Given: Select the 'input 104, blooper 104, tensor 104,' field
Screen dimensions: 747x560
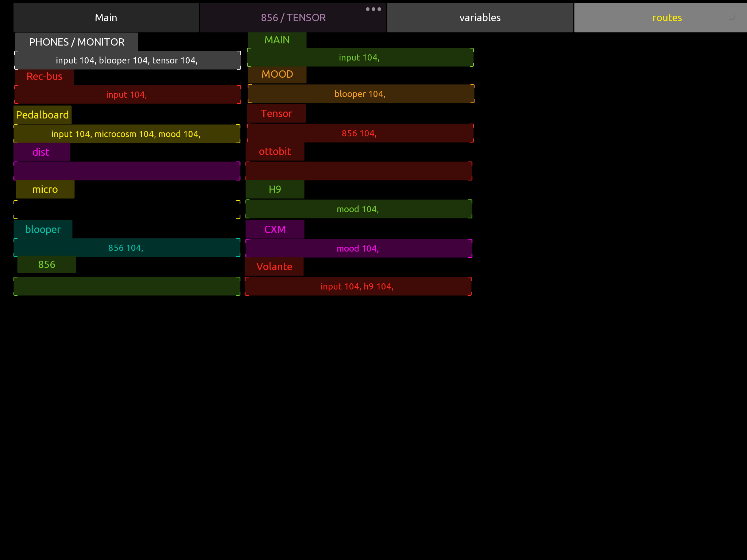Looking at the screenshot, I should [x=127, y=60].
